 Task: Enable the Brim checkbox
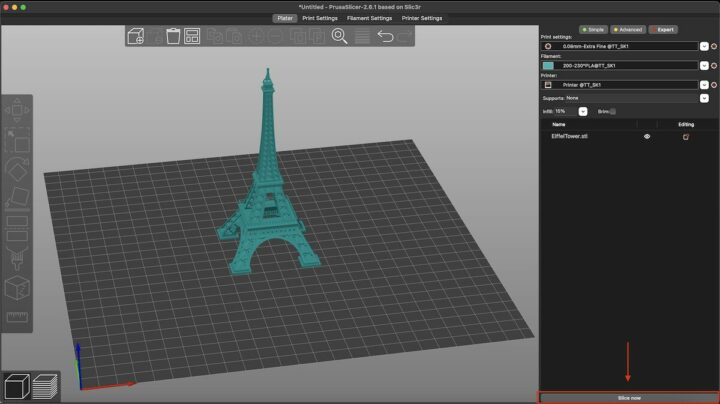(x=612, y=111)
